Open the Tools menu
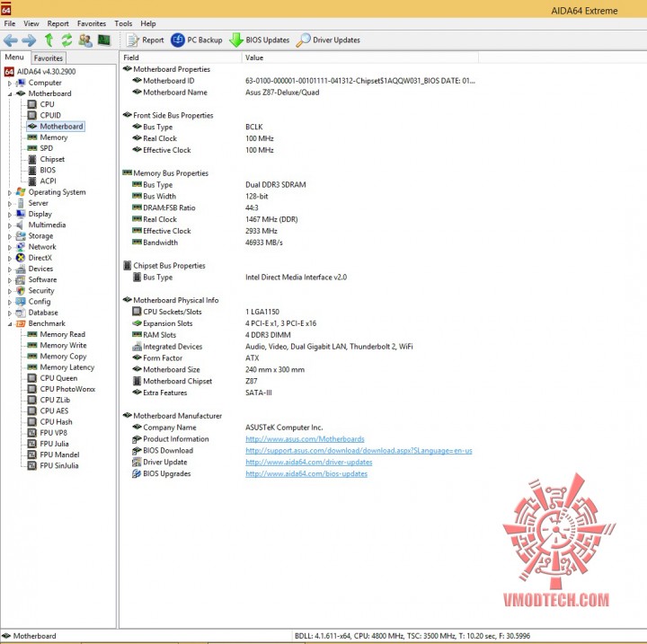 123,23
